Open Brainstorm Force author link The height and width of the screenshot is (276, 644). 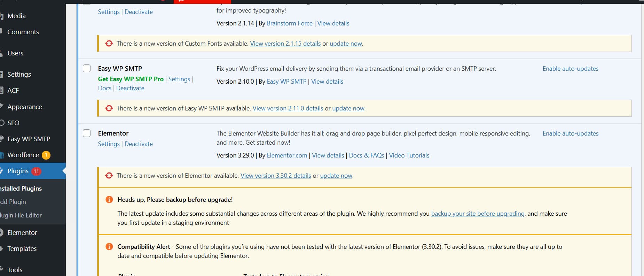(x=290, y=23)
